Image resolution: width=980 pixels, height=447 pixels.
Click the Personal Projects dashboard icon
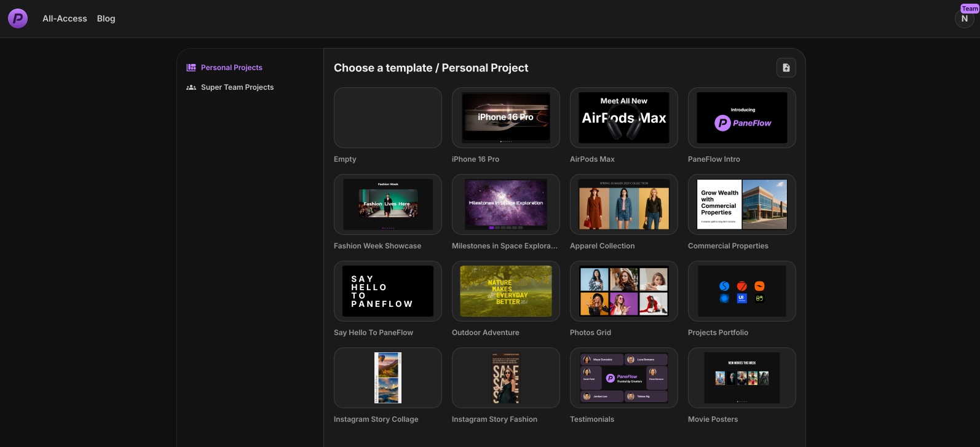[x=191, y=68]
